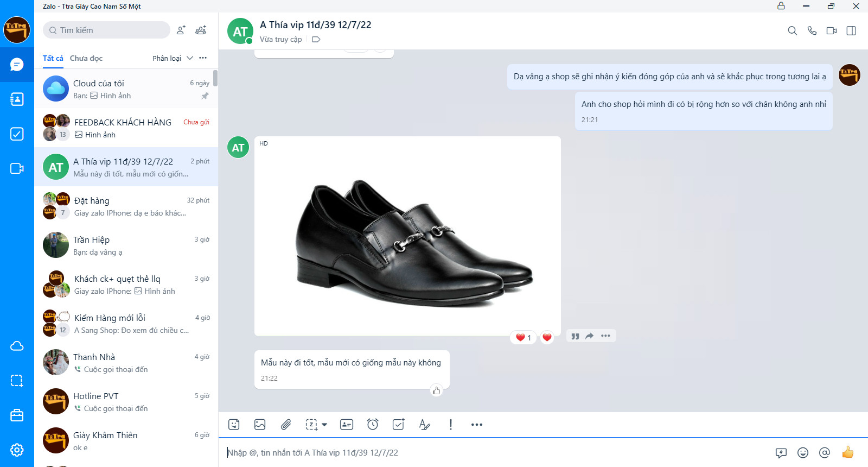This screenshot has width=868, height=467.
Task: Open the To-Do checkbox icon in sidebar
Action: point(17,134)
